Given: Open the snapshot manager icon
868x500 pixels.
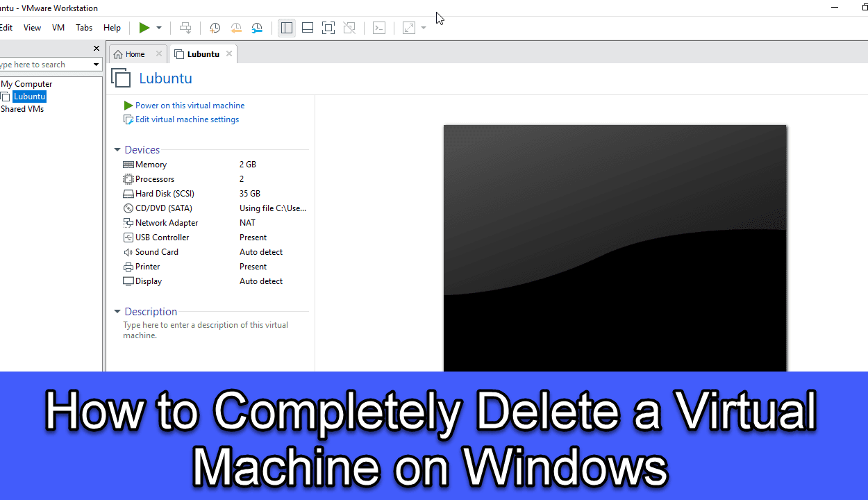Looking at the screenshot, I should 257,28.
